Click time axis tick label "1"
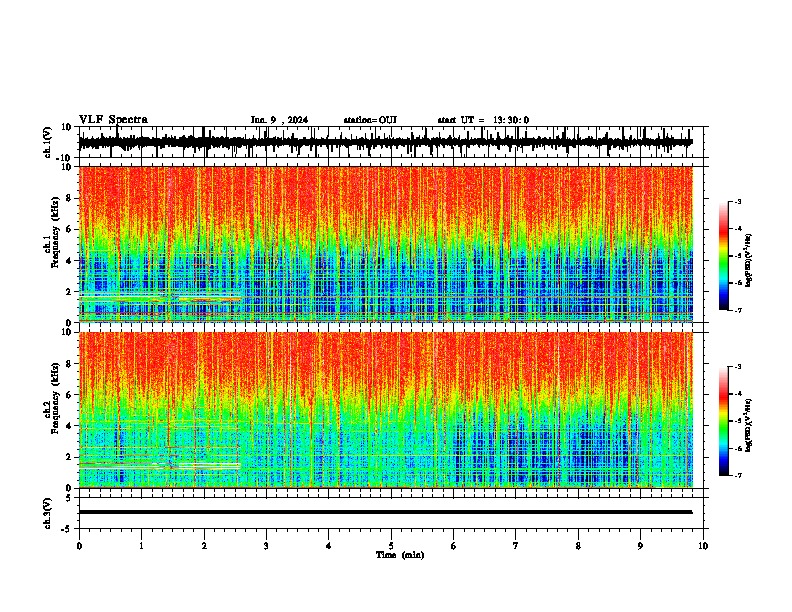Screen dimensions: 792x612 (141, 546)
